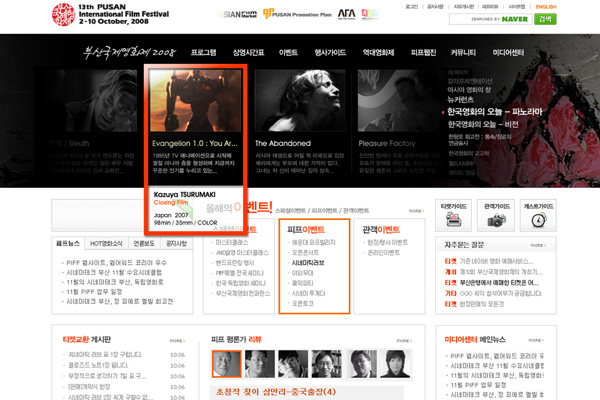Switch site language via ENGLISH link
600x400 pixels.
click(546, 7)
